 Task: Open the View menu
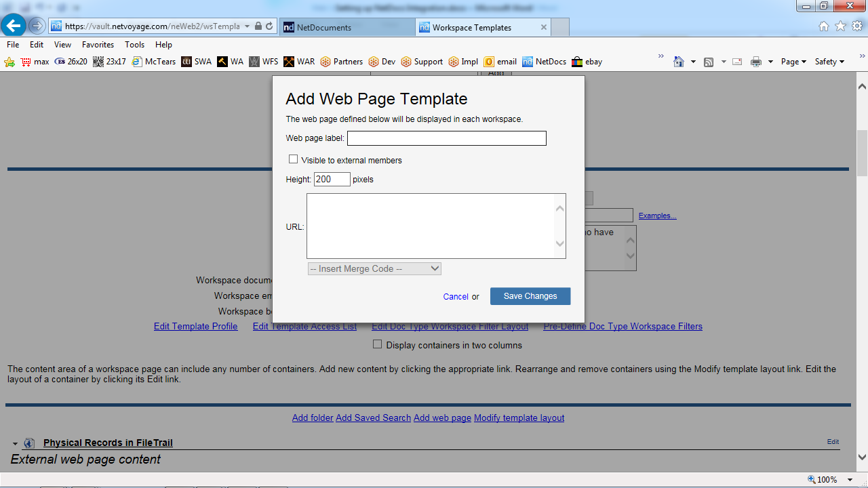pyautogui.click(x=62, y=44)
